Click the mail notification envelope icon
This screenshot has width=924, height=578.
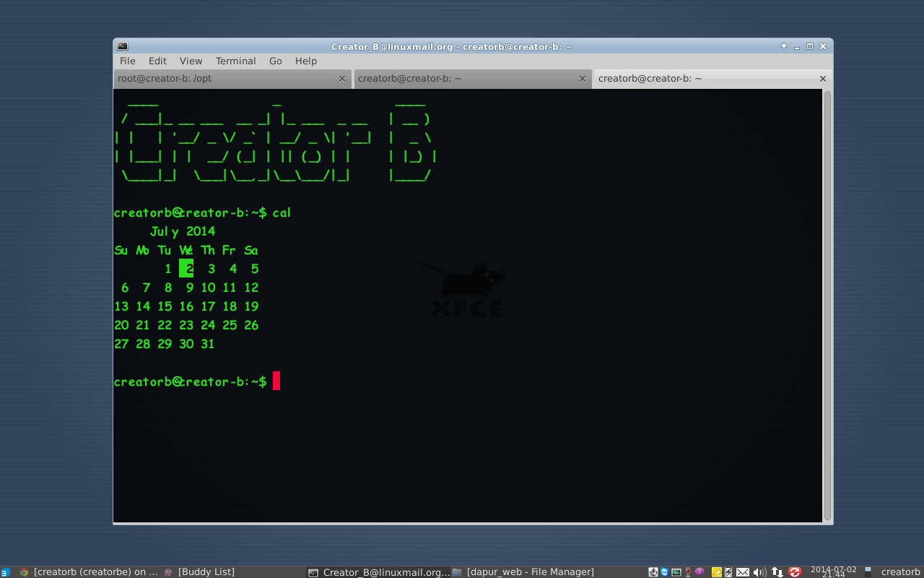[x=743, y=571]
